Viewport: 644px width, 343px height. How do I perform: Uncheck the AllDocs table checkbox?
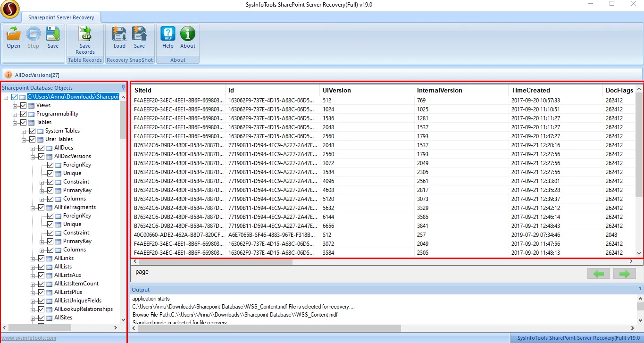[41, 148]
